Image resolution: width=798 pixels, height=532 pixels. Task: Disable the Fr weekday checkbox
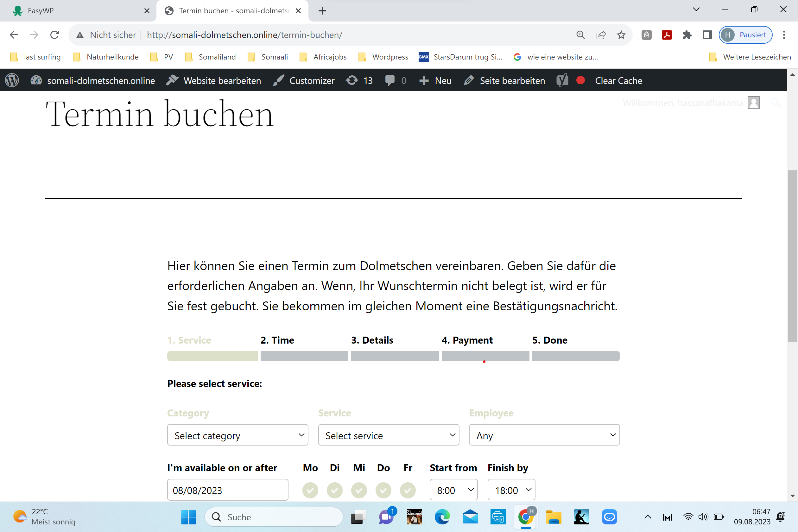pyautogui.click(x=408, y=490)
